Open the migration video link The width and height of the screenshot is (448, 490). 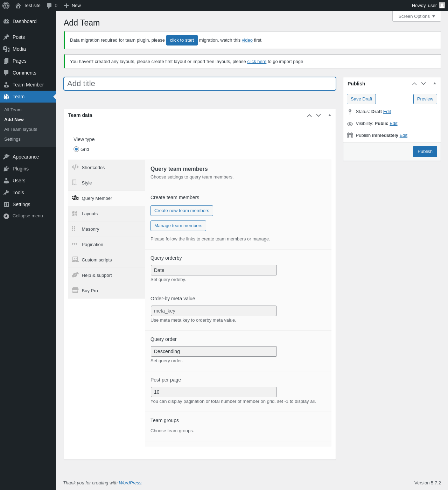pyautogui.click(x=247, y=40)
